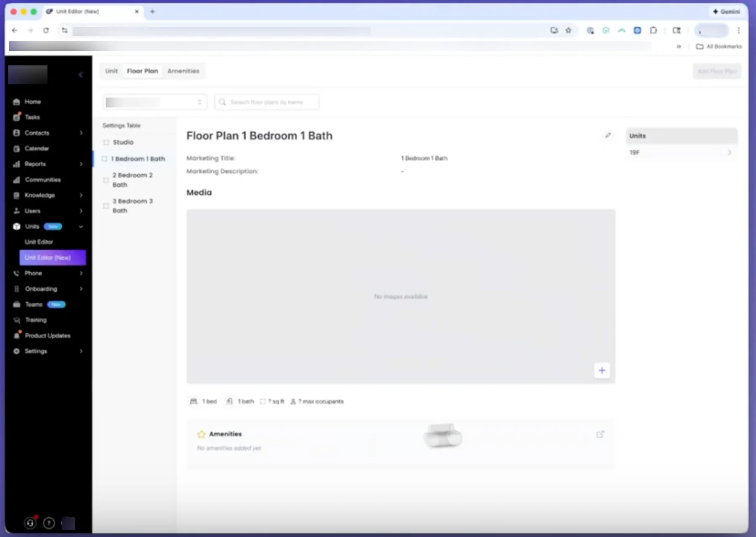756x537 pixels.
Task: Reload the page
Action: [46, 30]
